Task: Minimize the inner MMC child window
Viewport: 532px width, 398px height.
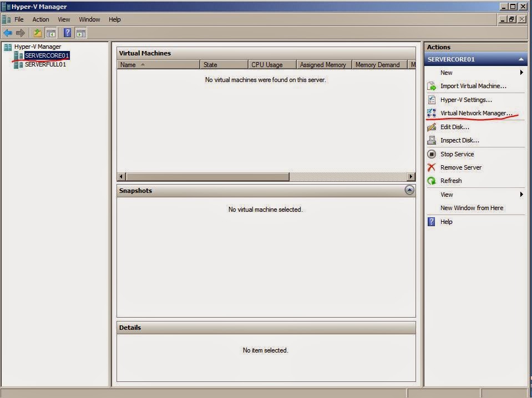Action: click(503, 19)
